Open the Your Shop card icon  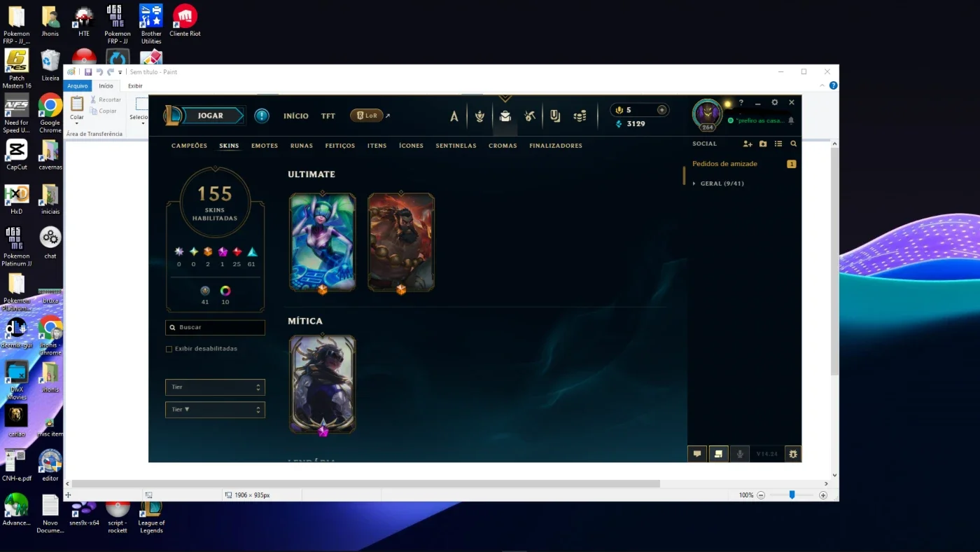point(555,116)
